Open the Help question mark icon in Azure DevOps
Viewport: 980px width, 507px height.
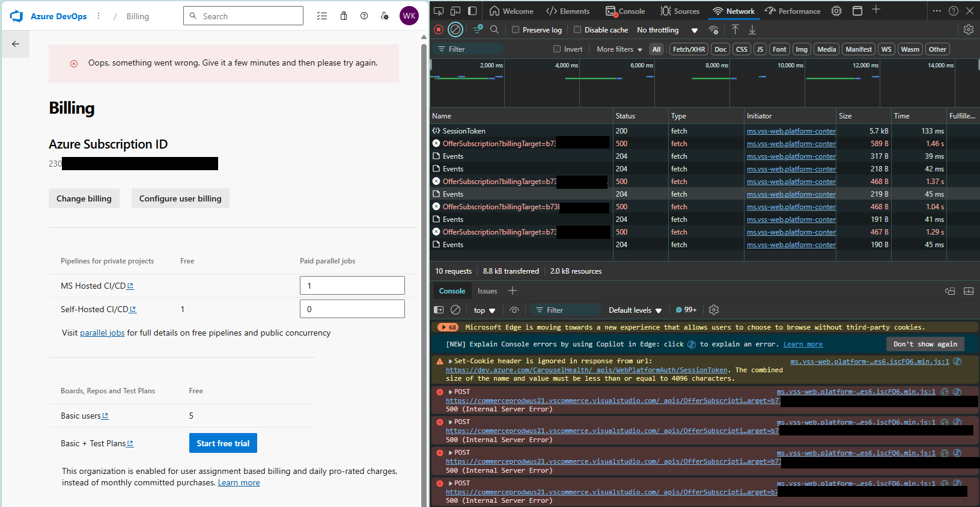(364, 16)
